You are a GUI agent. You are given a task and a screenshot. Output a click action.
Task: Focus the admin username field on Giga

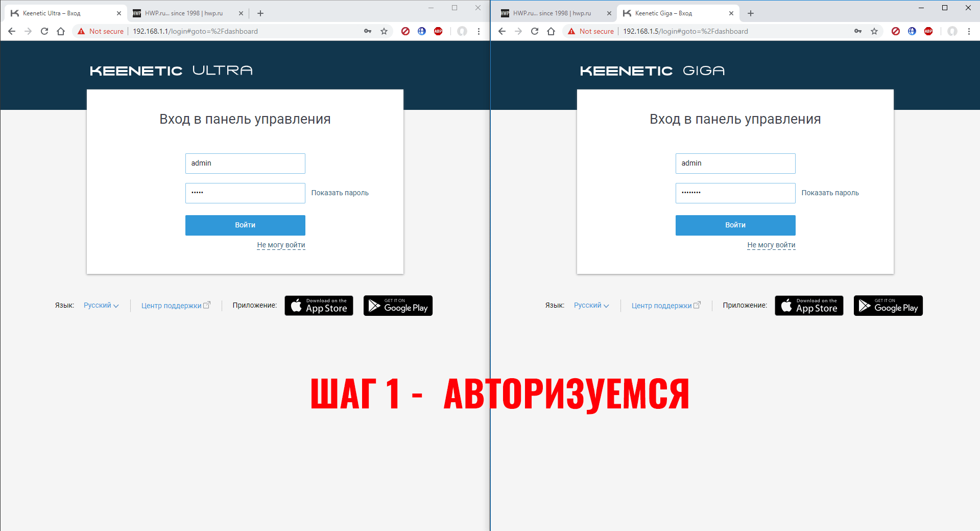(735, 163)
